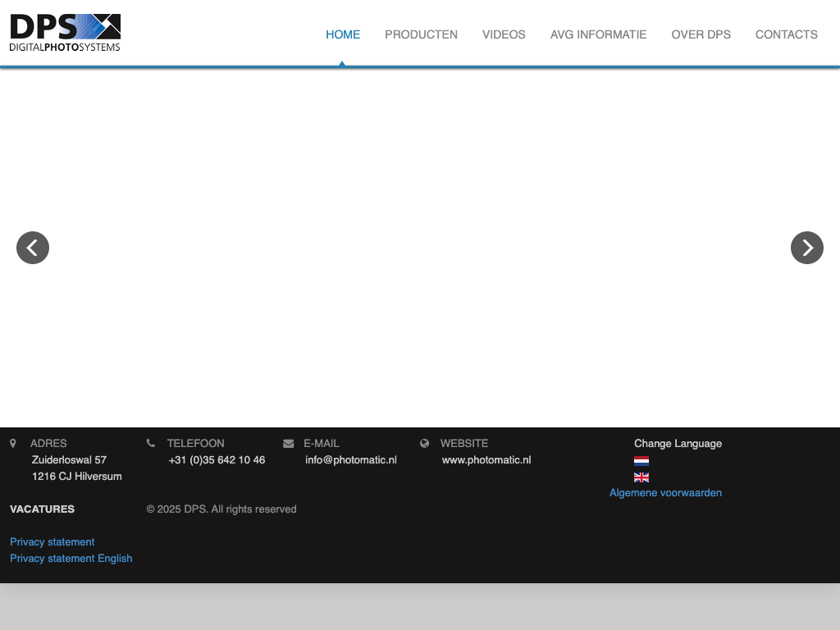
Task: Open the Algemene voorwaarden link
Action: (x=665, y=493)
